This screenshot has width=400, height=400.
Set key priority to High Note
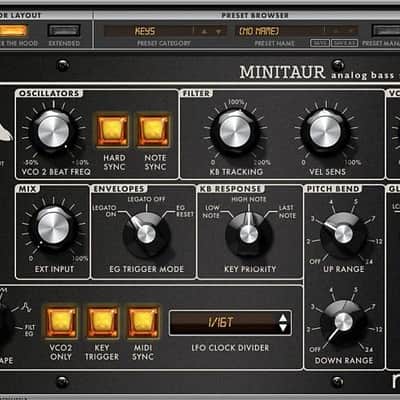(249, 199)
